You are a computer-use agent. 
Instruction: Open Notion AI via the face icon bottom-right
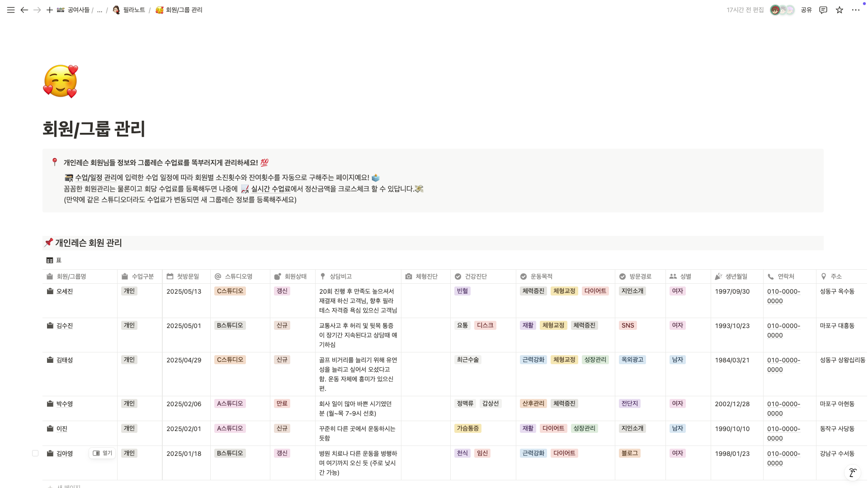853,473
